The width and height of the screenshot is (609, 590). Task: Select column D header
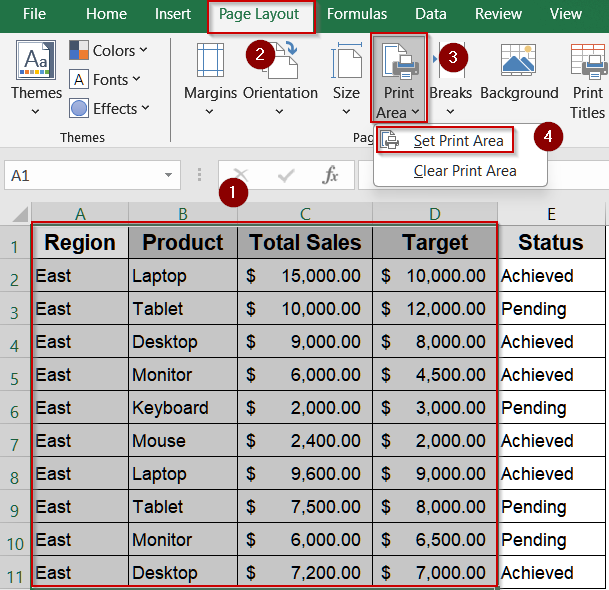tap(435, 214)
